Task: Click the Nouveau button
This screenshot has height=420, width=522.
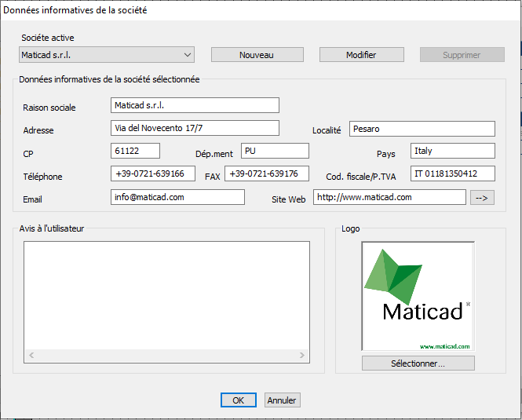Action: [257, 55]
